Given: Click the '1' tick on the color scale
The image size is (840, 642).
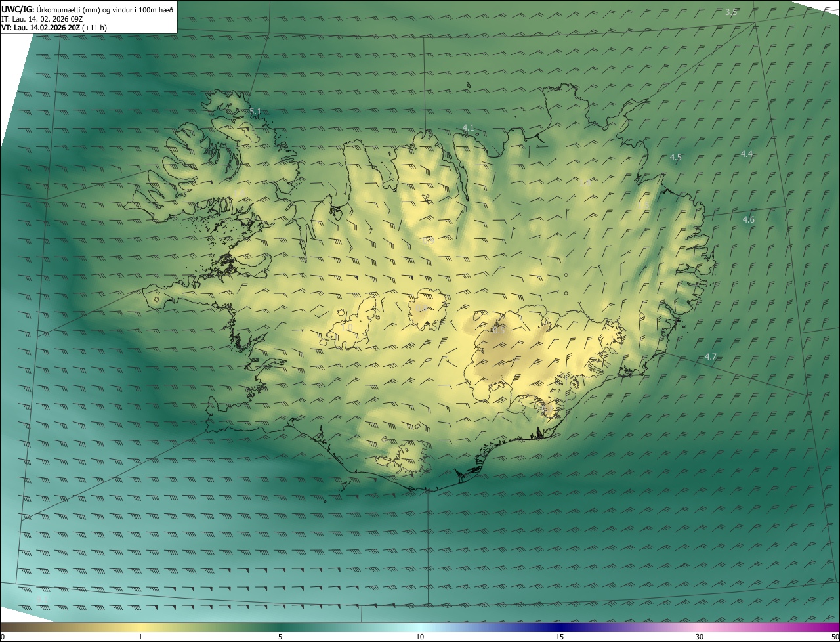Looking at the screenshot, I should (140, 637).
